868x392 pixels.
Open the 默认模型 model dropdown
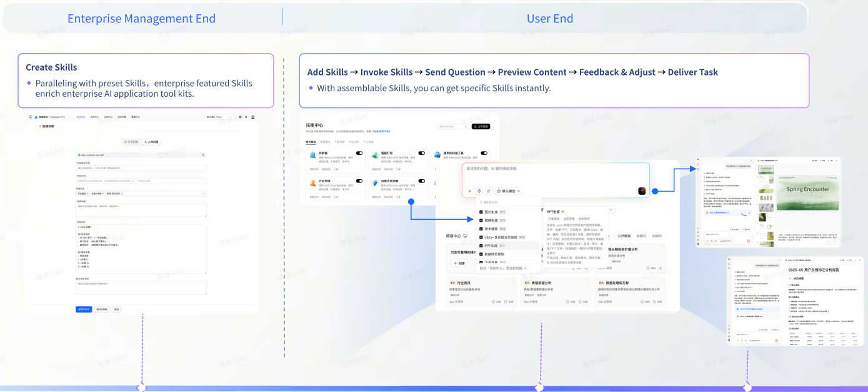tap(509, 191)
